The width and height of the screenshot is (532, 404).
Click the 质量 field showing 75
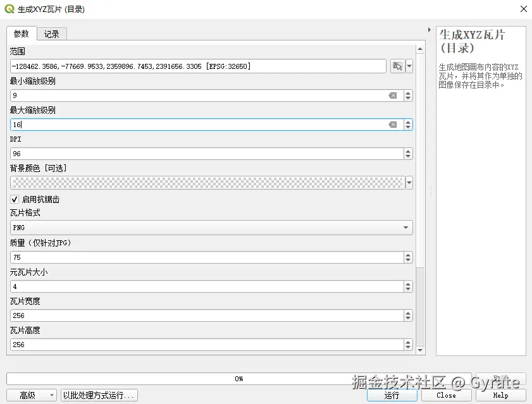[207, 257]
